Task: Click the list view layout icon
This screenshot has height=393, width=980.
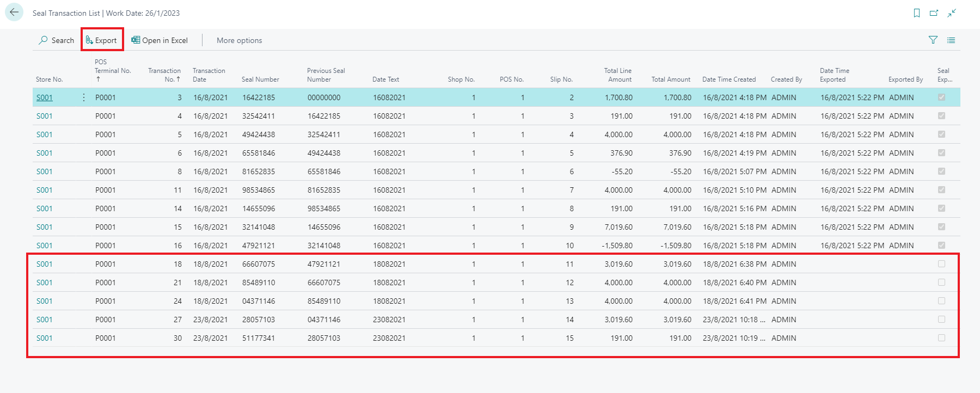Action: (951, 40)
